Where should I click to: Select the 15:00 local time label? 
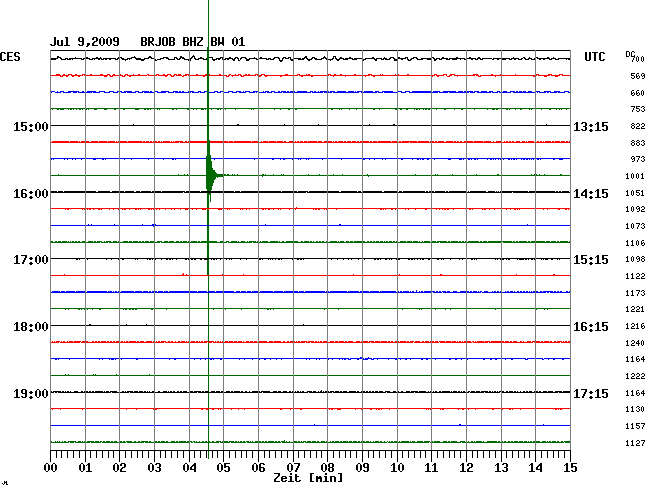coord(31,126)
